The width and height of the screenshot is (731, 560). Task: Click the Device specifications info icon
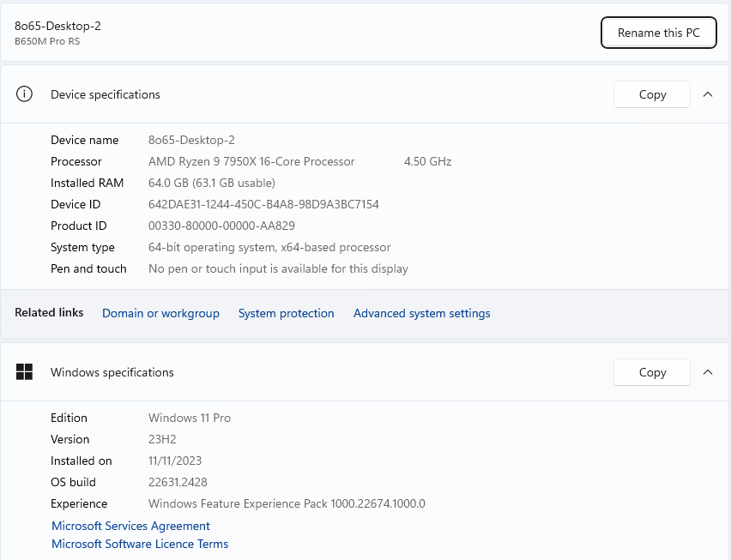pos(24,94)
